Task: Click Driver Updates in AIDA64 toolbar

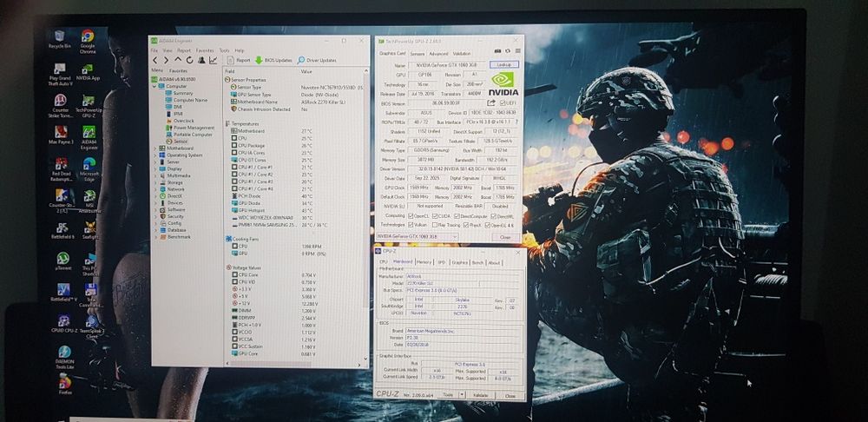Action: tap(317, 60)
